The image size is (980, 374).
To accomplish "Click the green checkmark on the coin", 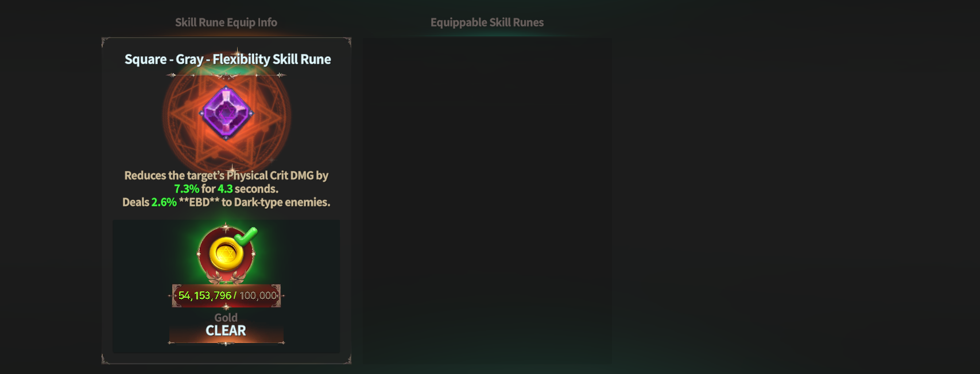I will click(x=246, y=236).
